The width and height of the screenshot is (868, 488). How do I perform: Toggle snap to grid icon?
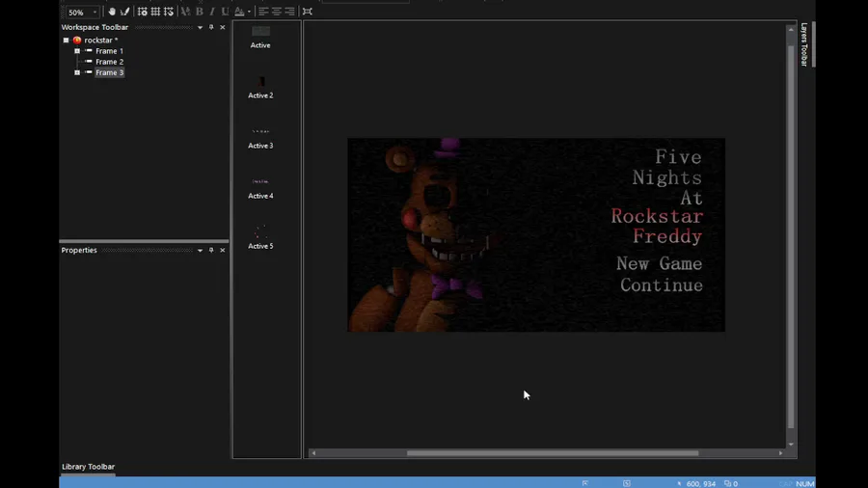(169, 11)
